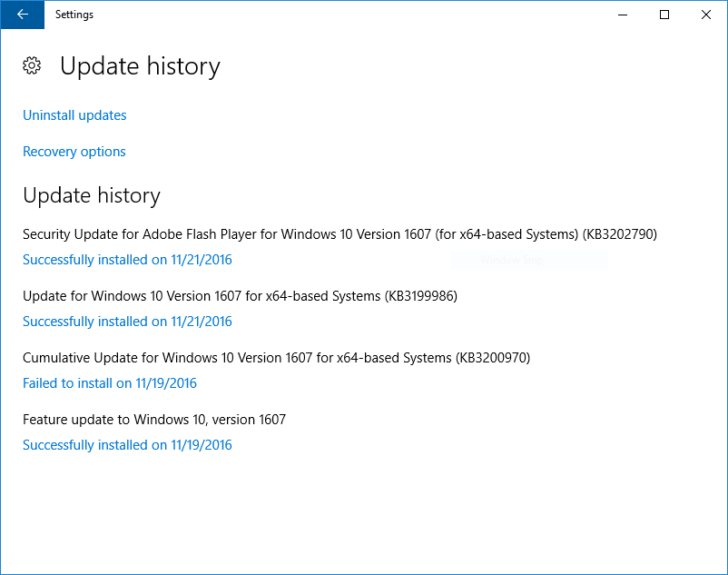
Task: Click the faint Window Snip ghost label
Action: 511,260
